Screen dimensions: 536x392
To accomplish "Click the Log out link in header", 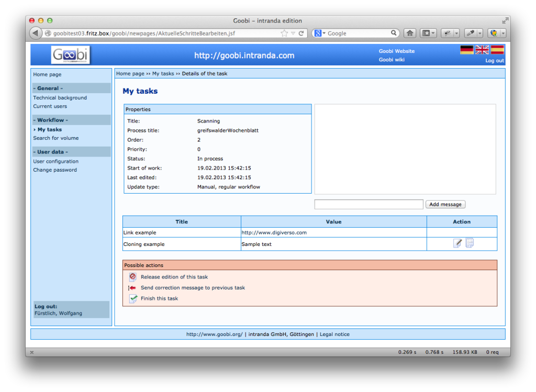I will 495,61.
